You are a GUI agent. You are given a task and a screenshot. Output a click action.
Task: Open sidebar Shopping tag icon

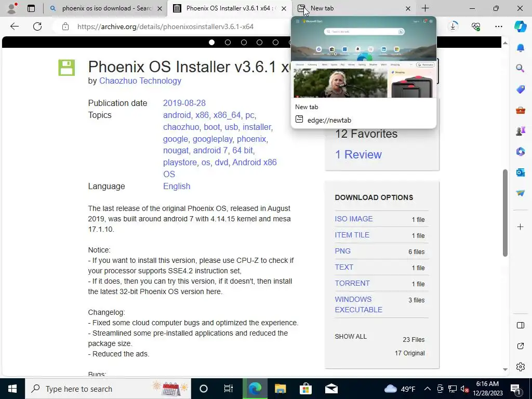click(x=521, y=89)
